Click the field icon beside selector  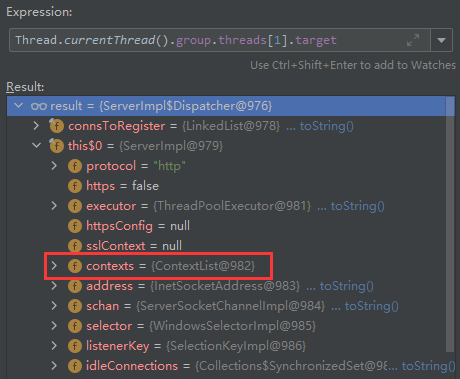(x=75, y=326)
